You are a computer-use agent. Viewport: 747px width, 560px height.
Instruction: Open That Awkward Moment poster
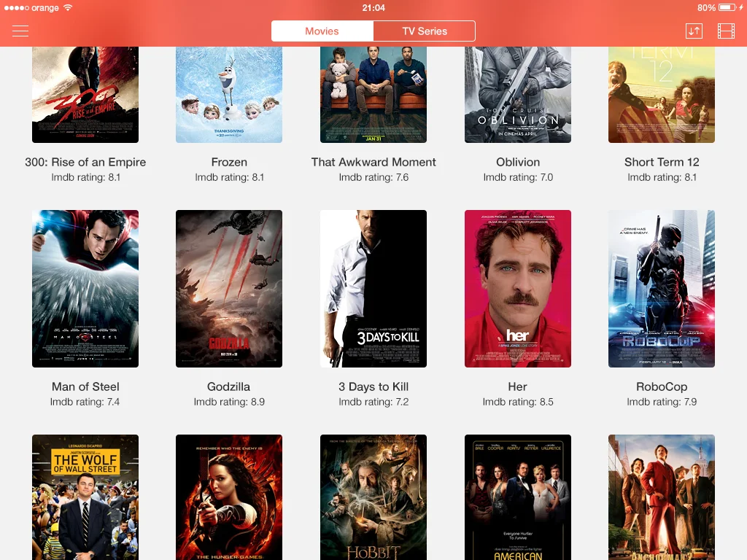(x=373, y=95)
